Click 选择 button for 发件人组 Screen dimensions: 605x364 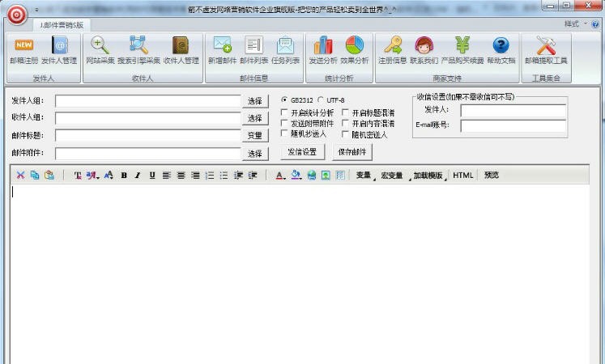(x=255, y=101)
